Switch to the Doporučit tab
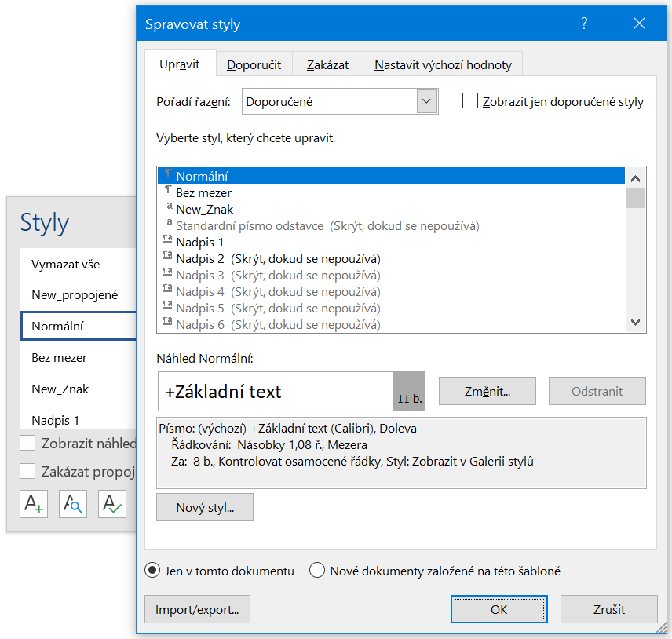 tap(254, 64)
